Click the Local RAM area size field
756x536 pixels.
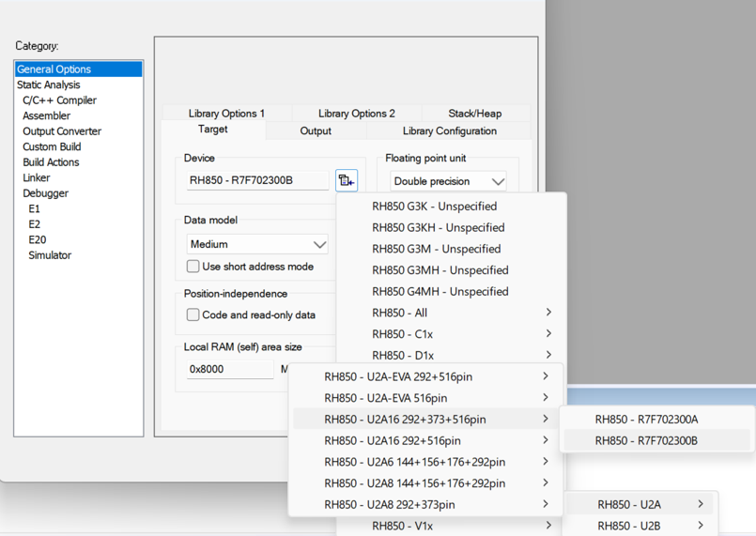[229, 369]
